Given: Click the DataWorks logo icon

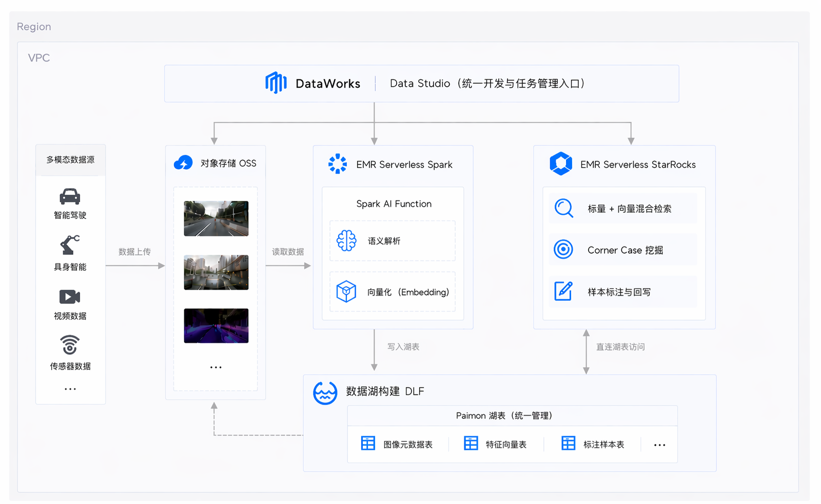Looking at the screenshot, I should click(x=276, y=83).
